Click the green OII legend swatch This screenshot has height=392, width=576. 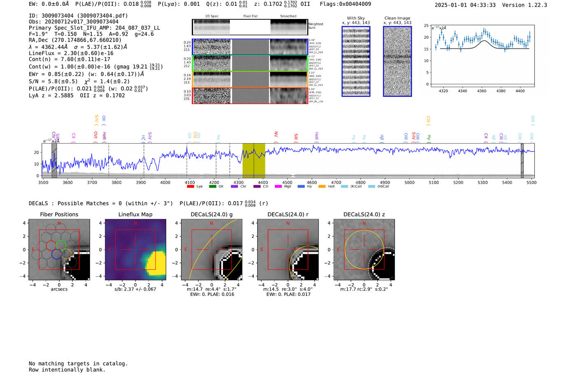pos(212,187)
